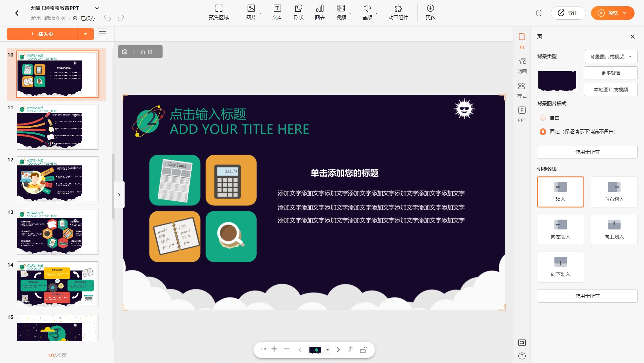The image size is (644, 363).
Task: Select the 视频 video insert tool
Action: 343,13
